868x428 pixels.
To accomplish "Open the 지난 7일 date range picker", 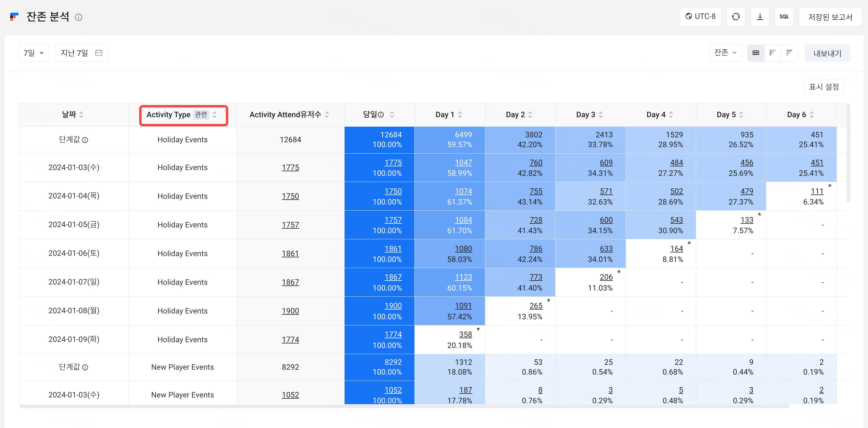I will (x=81, y=53).
